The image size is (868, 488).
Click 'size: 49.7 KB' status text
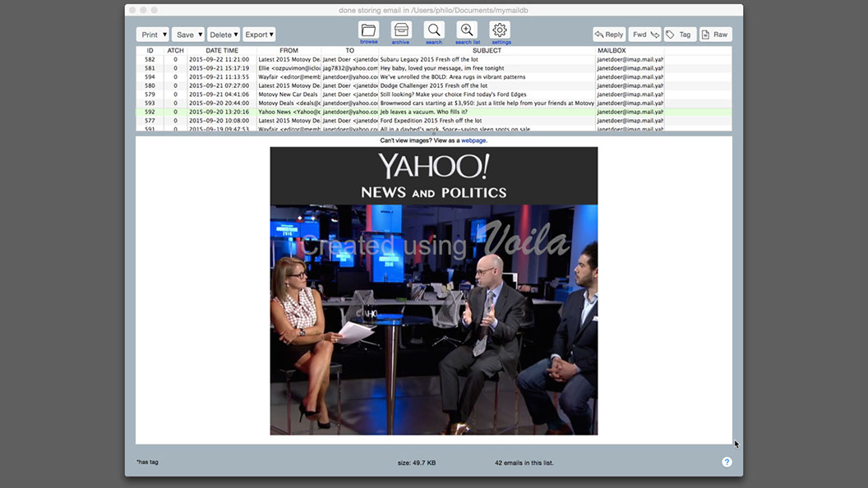pos(416,463)
